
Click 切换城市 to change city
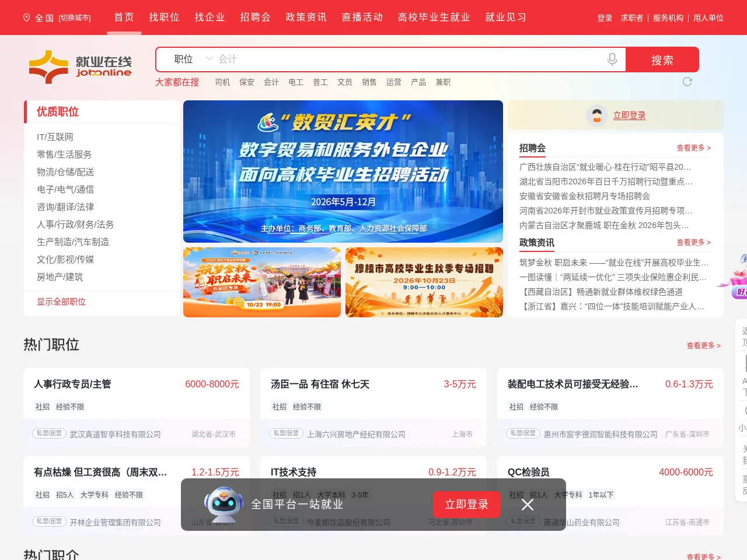point(75,18)
